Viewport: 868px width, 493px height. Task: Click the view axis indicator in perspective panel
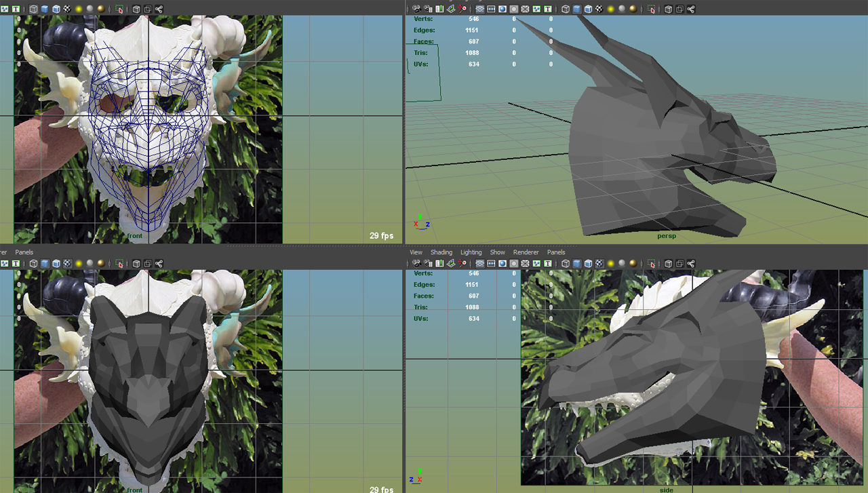[x=421, y=222]
